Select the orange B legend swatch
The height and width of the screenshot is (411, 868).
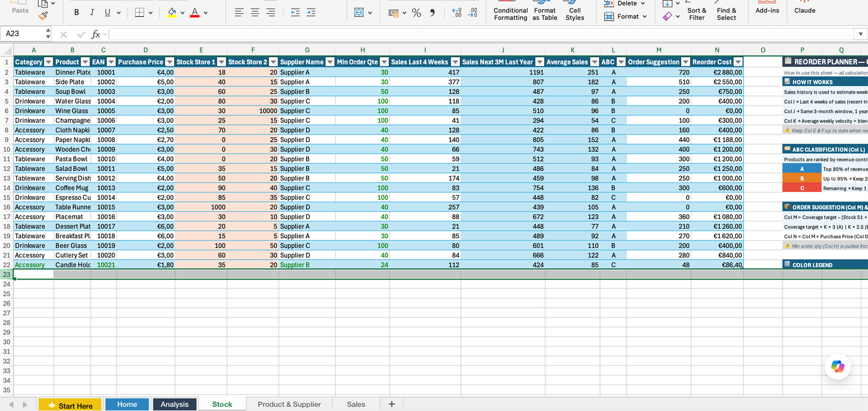(x=801, y=179)
